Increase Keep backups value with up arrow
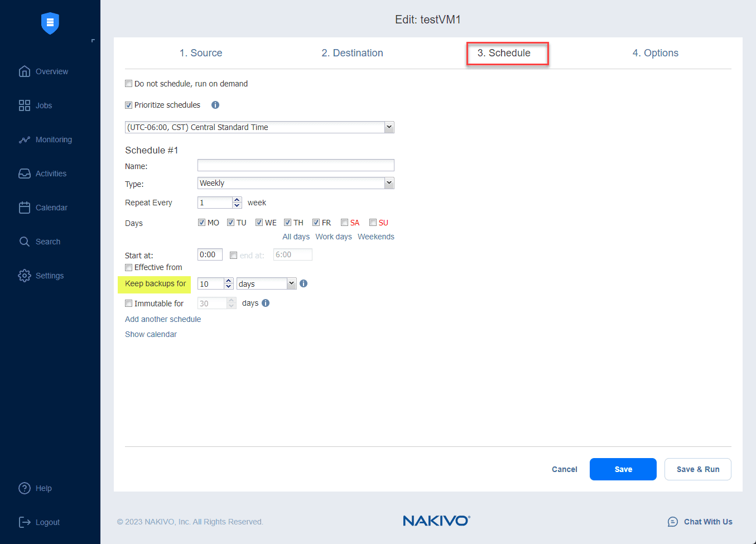This screenshot has height=544, width=756. (229, 281)
